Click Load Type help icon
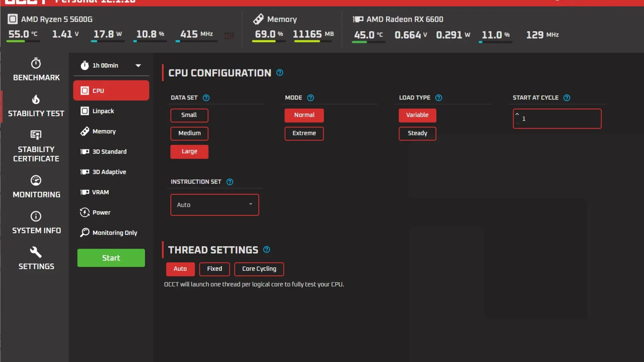 (438, 98)
